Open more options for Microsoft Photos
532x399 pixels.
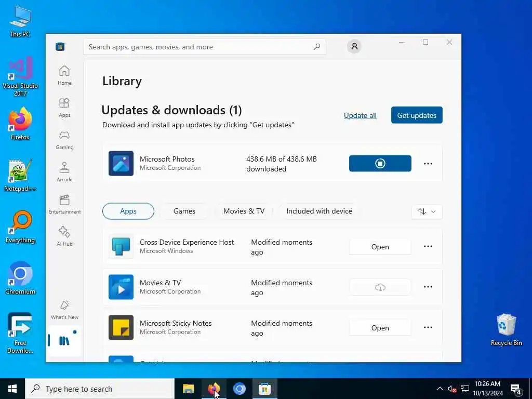point(428,164)
